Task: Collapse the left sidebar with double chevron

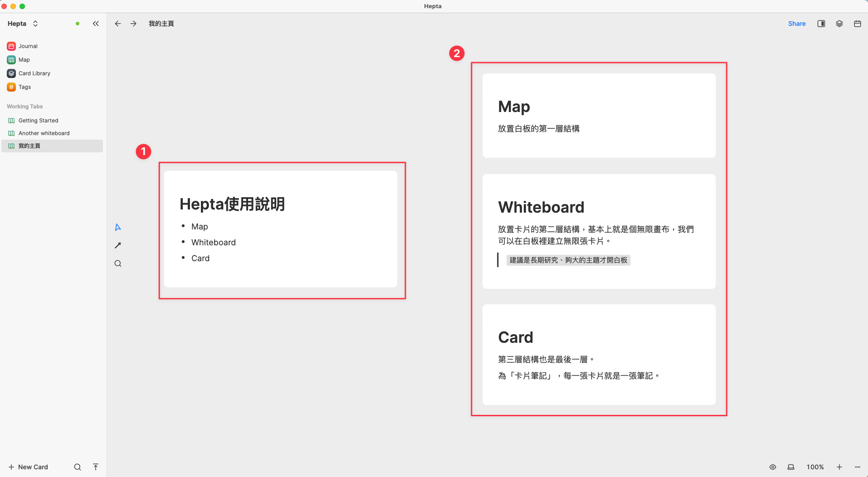Action: (x=96, y=23)
